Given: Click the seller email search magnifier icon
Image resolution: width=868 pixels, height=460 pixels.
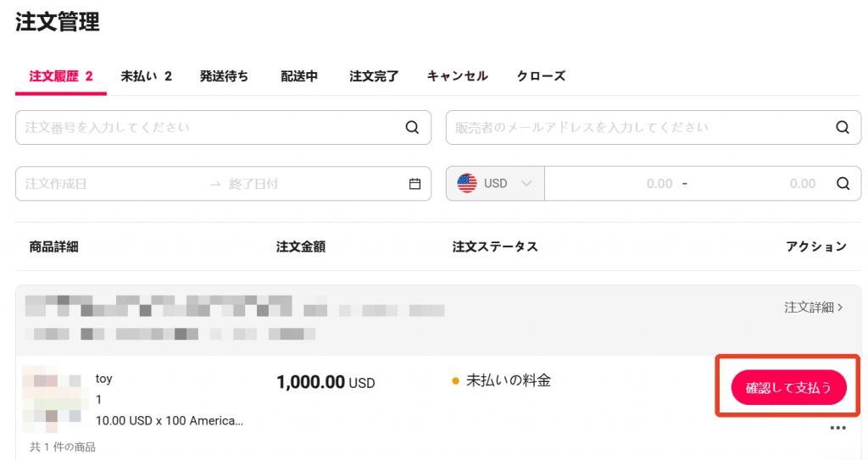Looking at the screenshot, I should pyautogui.click(x=842, y=127).
